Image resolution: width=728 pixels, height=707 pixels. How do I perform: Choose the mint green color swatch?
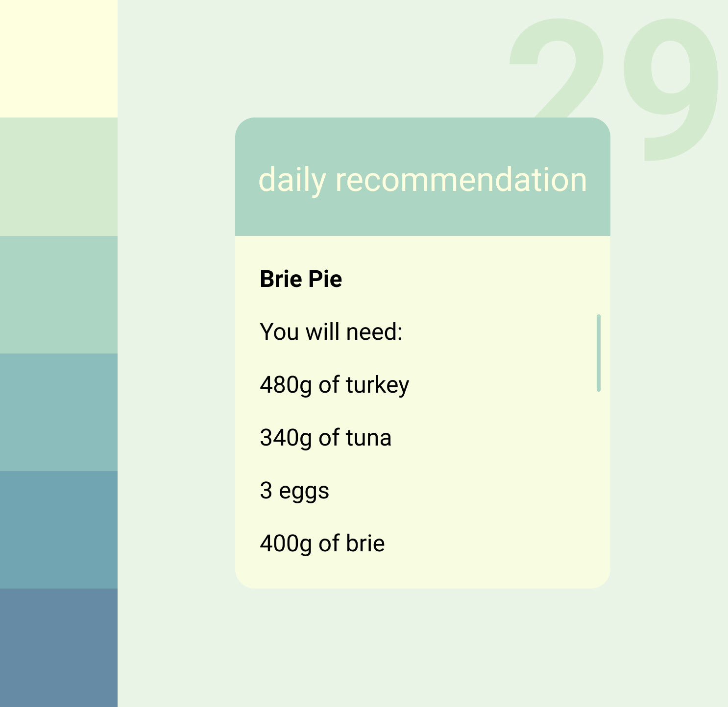pos(59,295)
